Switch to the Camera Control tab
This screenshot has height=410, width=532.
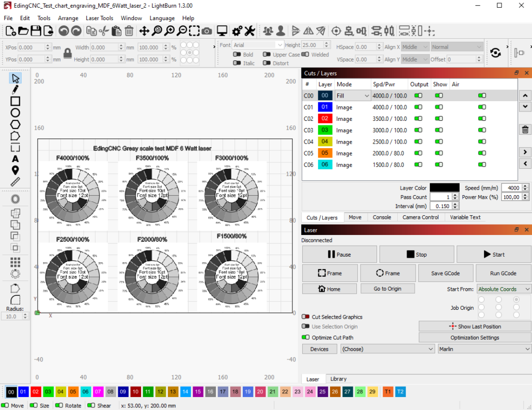pyautogui.click(x=420, y=217)
